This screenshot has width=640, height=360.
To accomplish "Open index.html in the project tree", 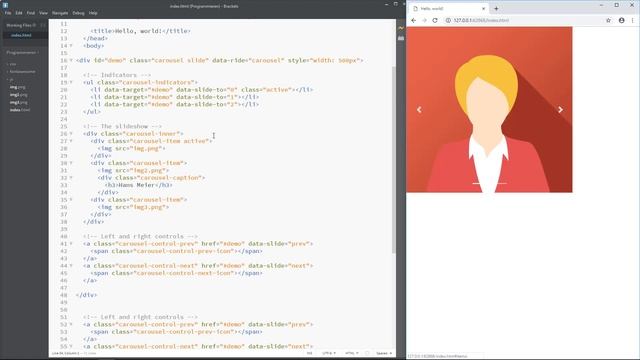I will pos(20,110).
